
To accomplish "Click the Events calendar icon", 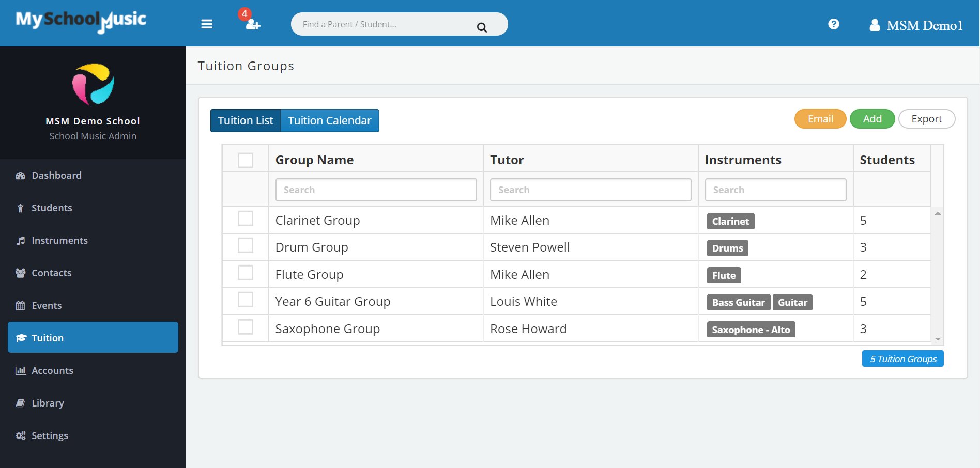I will [x=20, y=305].
